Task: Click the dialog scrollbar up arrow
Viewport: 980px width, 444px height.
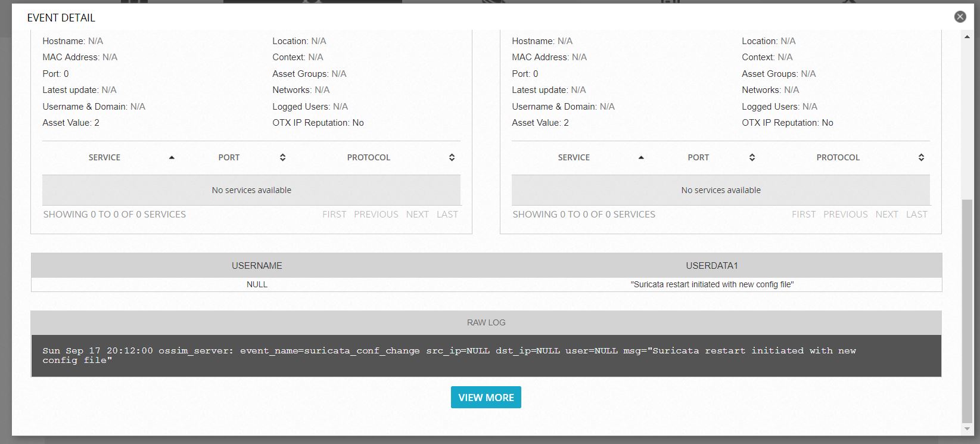Action: tap(967, 37)
